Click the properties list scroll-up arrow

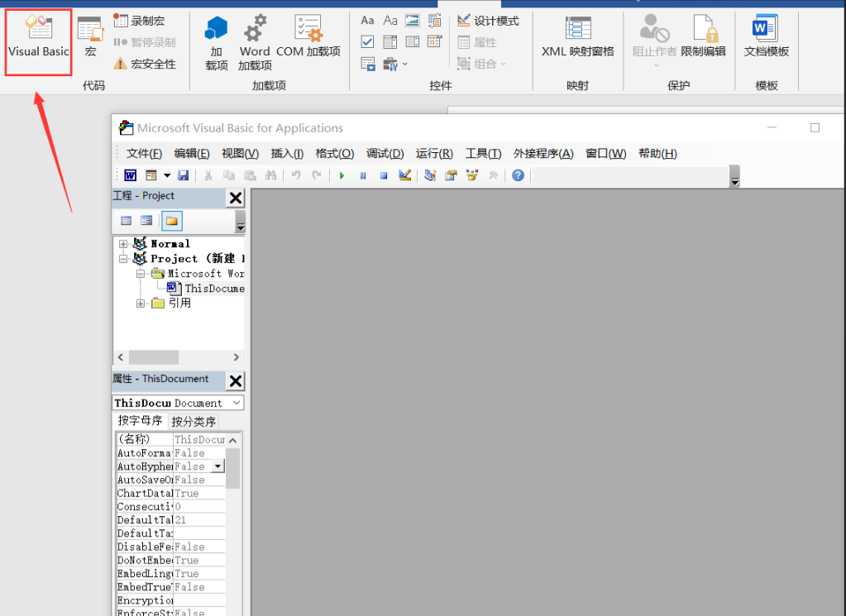(x=232, y=441)
